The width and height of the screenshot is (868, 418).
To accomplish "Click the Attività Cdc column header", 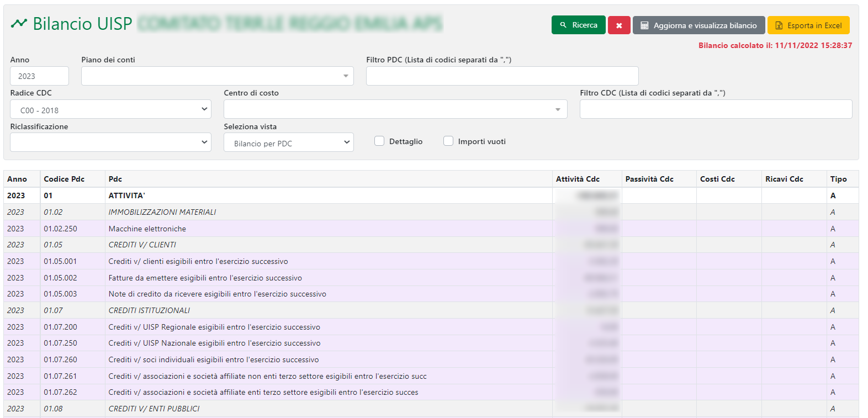I will 578,179.
